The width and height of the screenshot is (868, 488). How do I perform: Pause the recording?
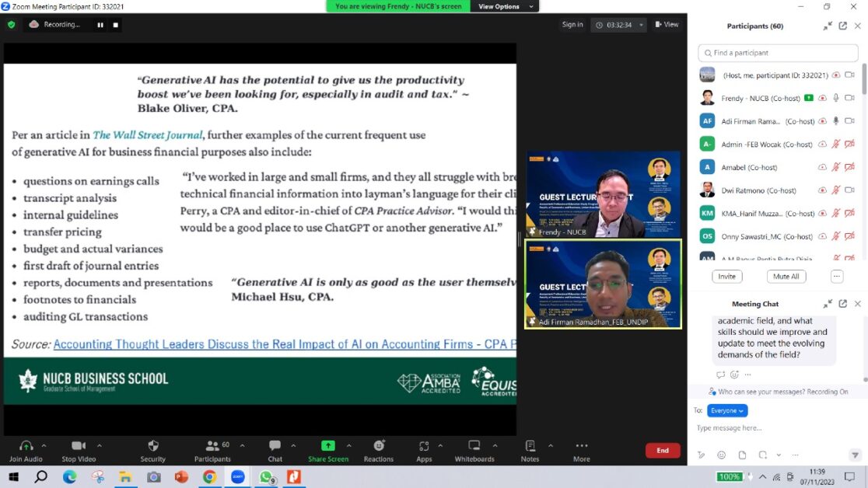[100, 25]
